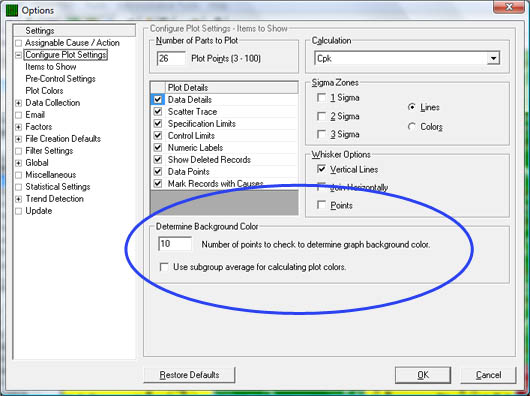The height and width of the screenshot is (396, 530).
Task: Uncheck Data Points checkbox
Action: (x=158, y=172)
